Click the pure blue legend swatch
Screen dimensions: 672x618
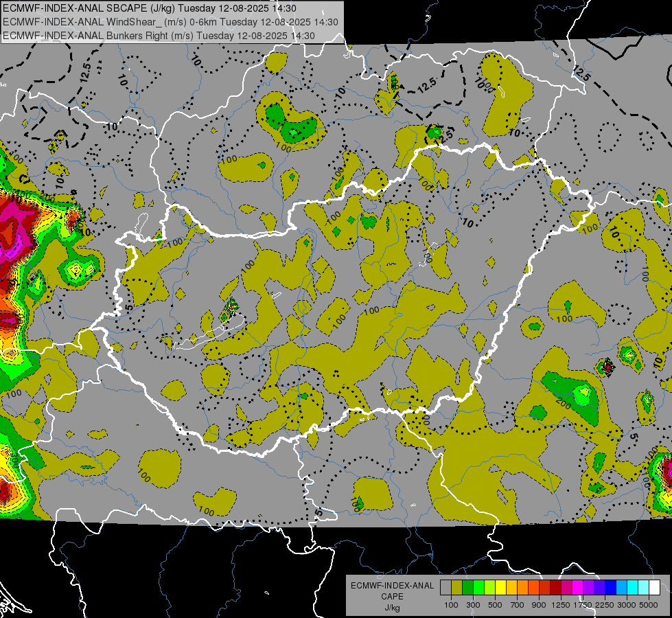[x=611, y=588]
